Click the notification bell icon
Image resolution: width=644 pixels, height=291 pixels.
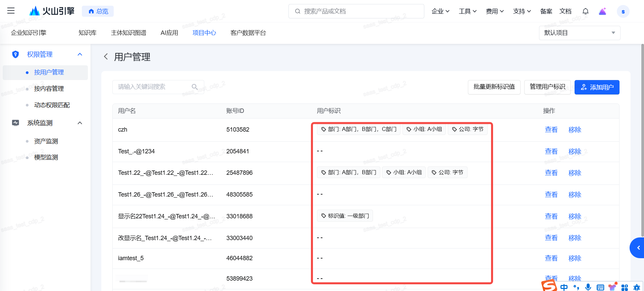pyautogui.click(x=585, y=11)
